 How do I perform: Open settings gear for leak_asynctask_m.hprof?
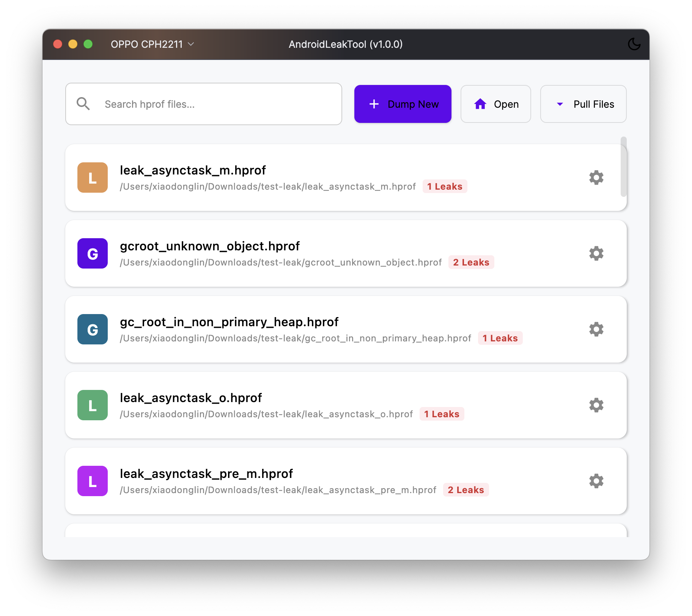[596, 177]
